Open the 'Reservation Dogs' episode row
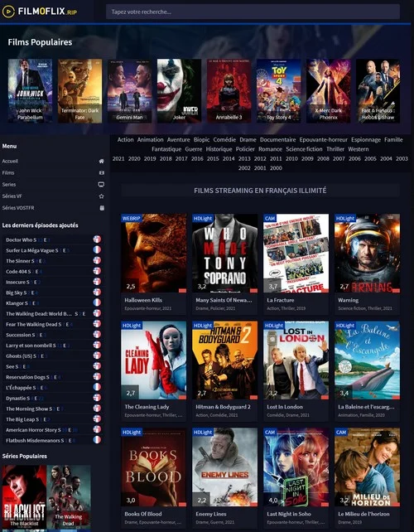This screenshot has width=414, height=532. point(53,376)
